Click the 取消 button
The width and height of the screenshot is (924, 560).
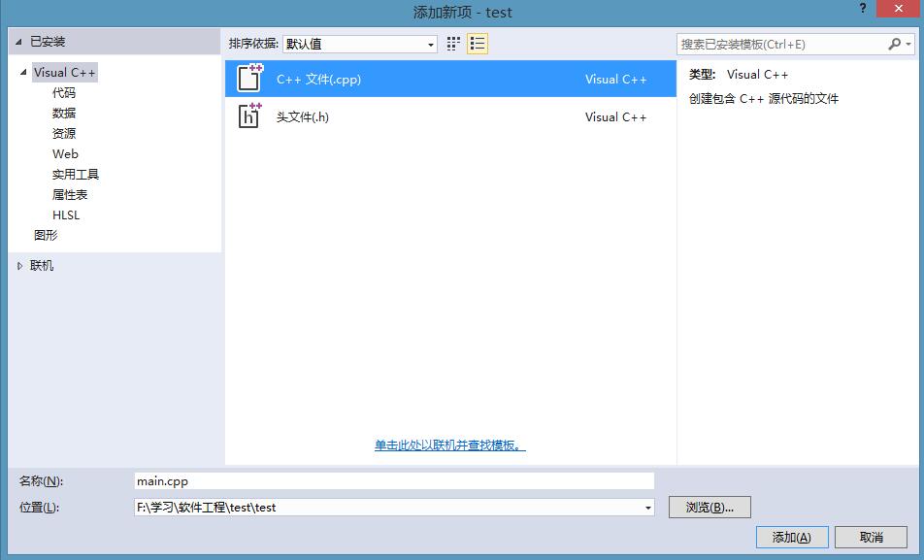[x=871, y=537]
